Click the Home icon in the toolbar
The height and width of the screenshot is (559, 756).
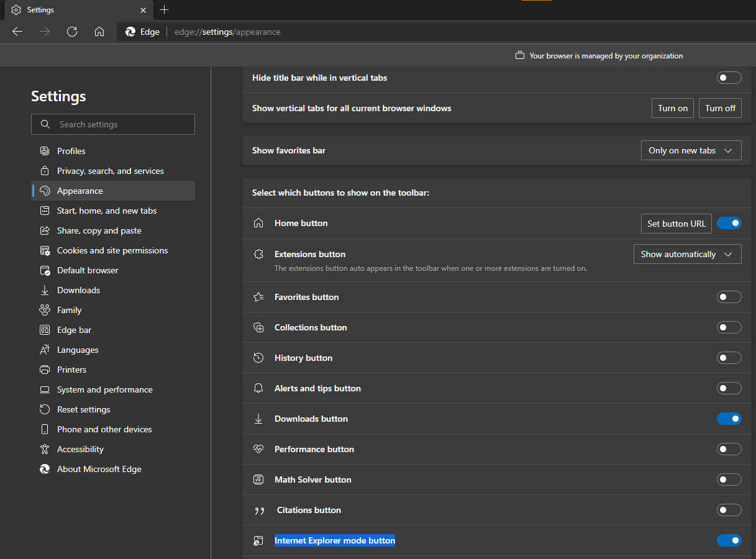pos(99,32)
